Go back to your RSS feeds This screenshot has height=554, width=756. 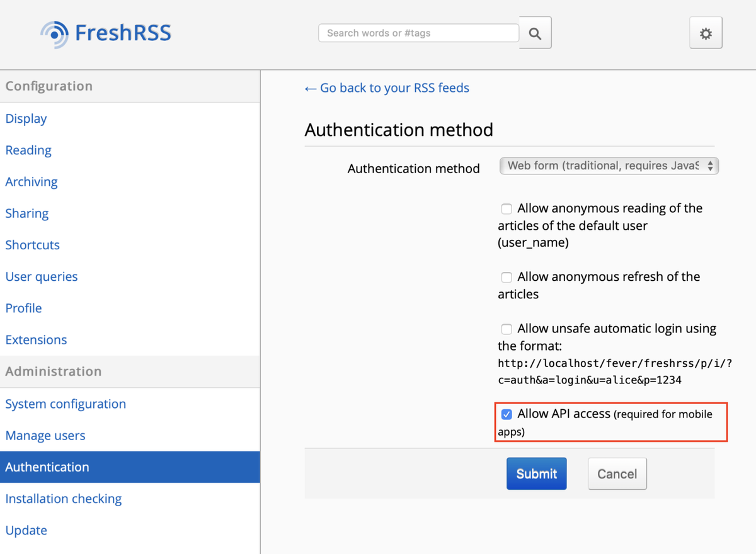387,88
